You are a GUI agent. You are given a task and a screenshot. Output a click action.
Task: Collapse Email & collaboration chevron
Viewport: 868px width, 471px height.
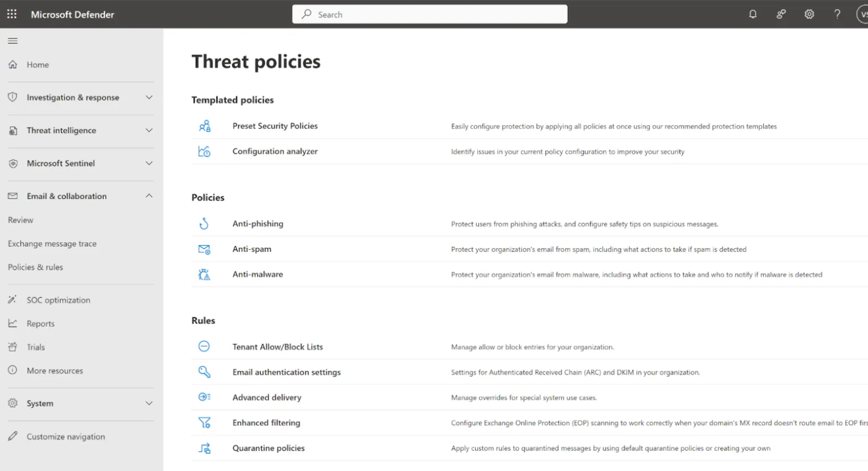point(149,196)
